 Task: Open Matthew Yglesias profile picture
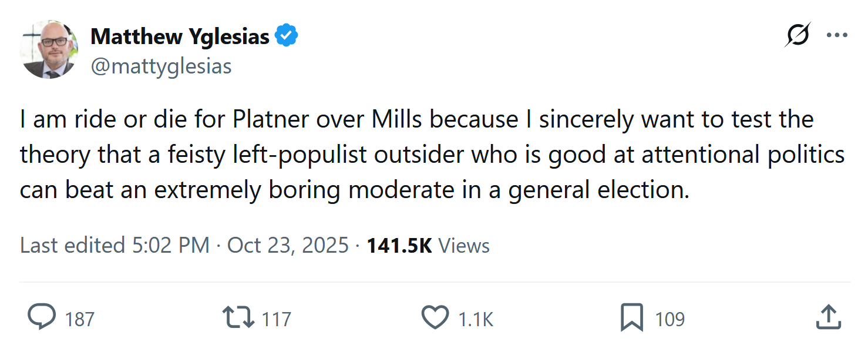(x=49, y=49)
